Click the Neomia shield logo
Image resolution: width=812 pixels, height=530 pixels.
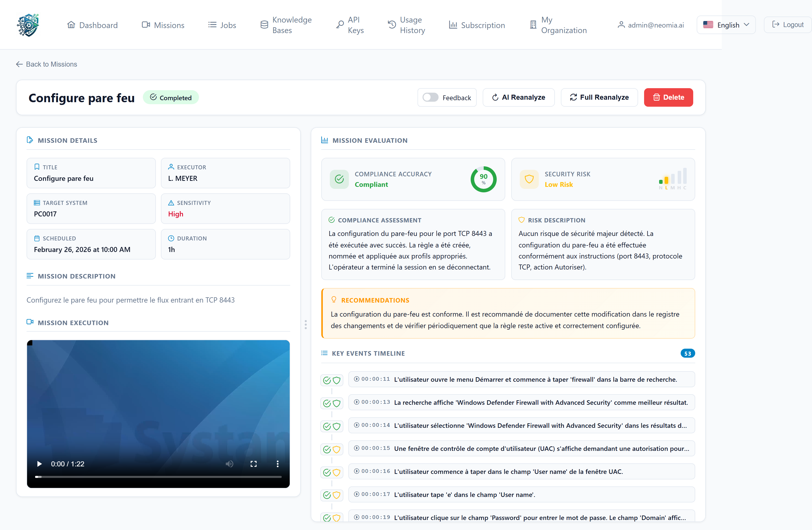coord(28,25)
